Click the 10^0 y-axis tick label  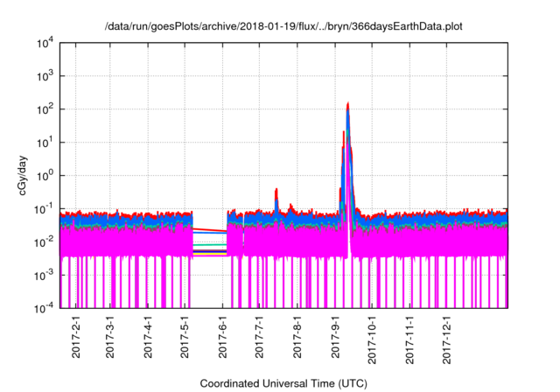point(45,176)
